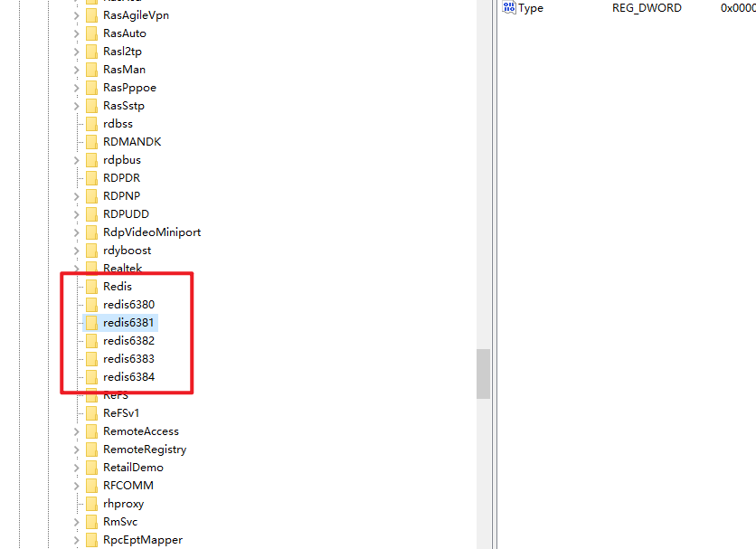Click the RFCOMM folder icon

(91, 486)
